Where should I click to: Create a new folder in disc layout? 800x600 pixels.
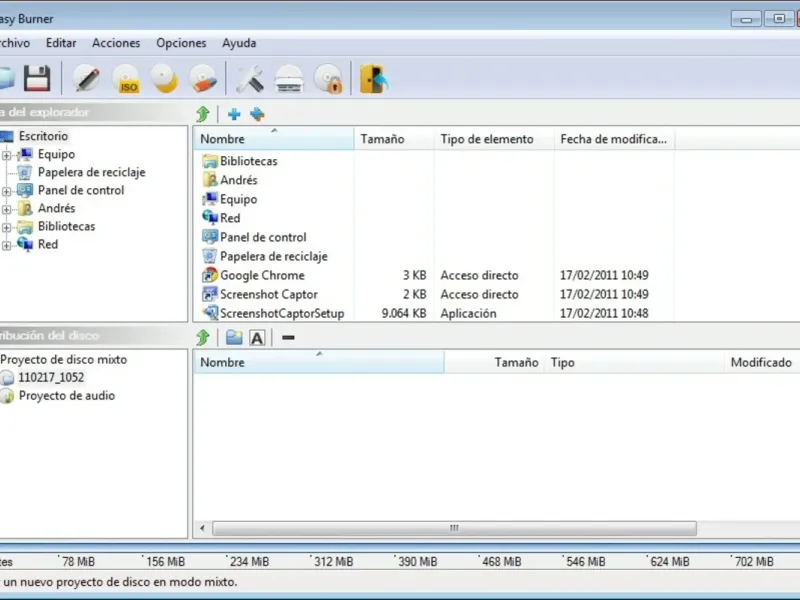[234, 337]
